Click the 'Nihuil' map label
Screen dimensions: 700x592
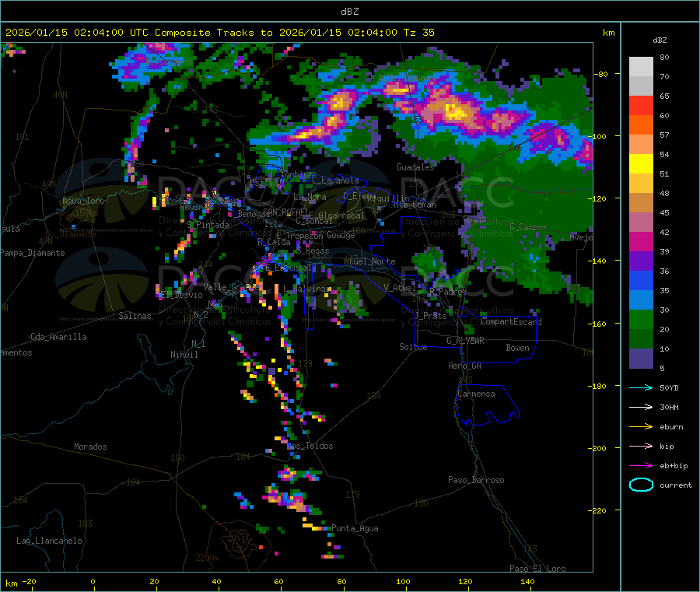coord(184,355)
